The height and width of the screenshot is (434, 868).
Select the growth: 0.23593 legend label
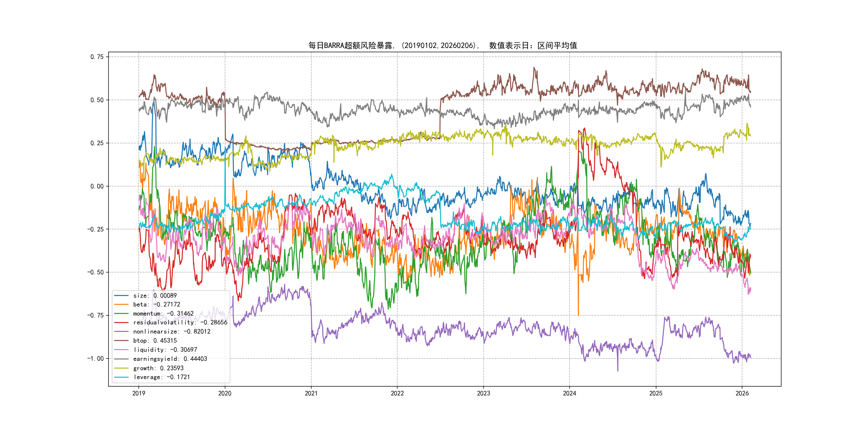(x=158, y=368)
